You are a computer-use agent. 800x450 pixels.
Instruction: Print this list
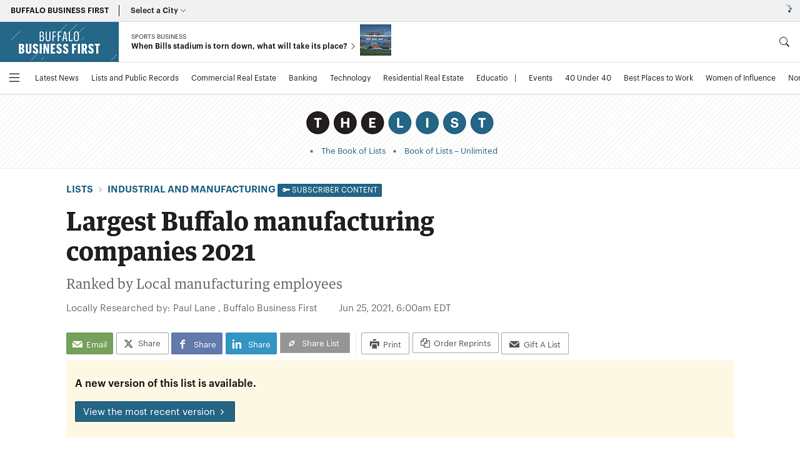point(385,343)
